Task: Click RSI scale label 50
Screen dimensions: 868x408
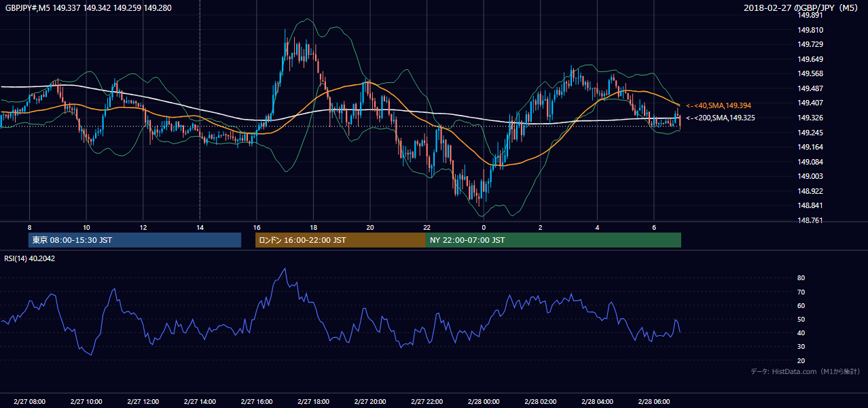Action: pos(801,319)
